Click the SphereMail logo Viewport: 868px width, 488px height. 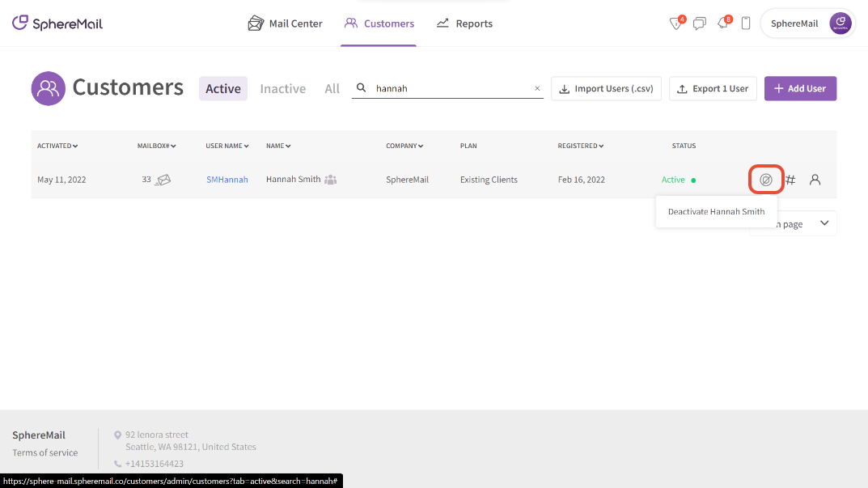coord(57,23)
